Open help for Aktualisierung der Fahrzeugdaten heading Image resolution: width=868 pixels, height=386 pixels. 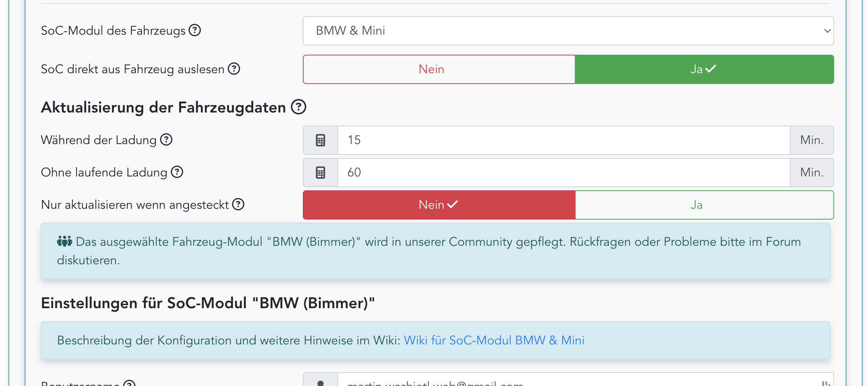298,107
